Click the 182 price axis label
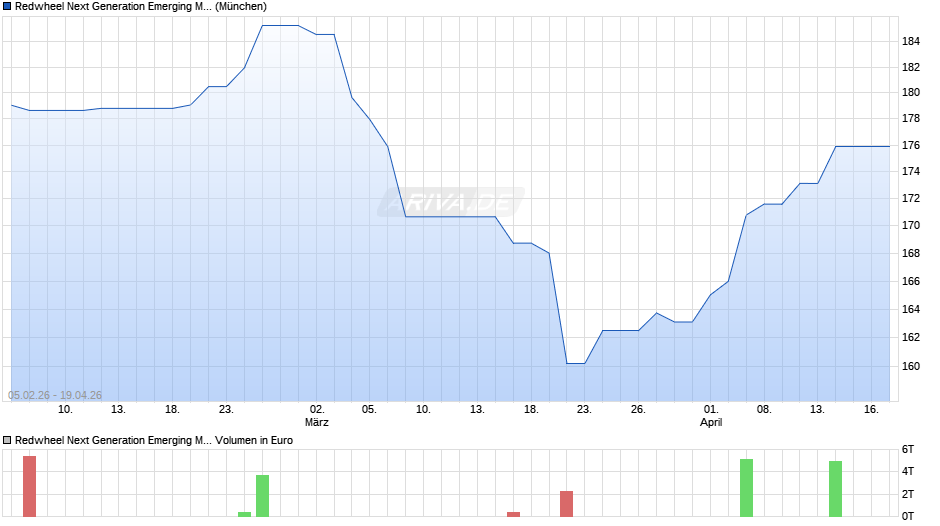This screenshot has height=526, width=940. click(911, 67)
